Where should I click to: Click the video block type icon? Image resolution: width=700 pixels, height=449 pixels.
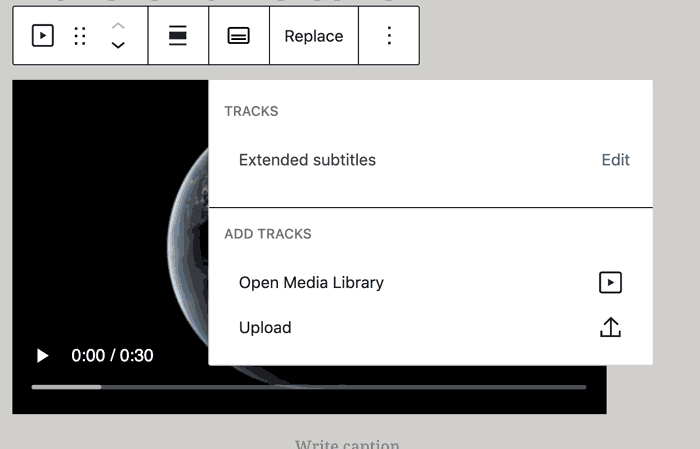[42, 36]
